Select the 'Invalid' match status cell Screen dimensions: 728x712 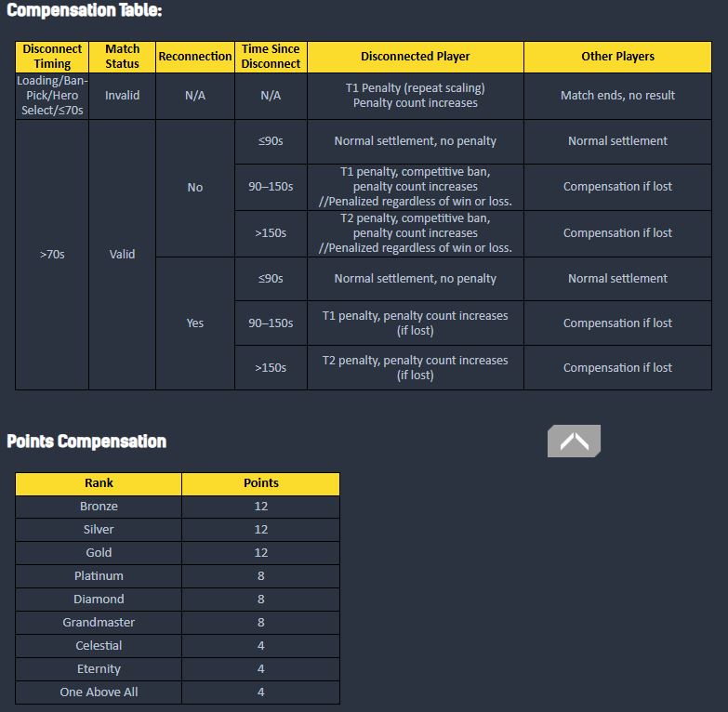(x=122, y=96)
